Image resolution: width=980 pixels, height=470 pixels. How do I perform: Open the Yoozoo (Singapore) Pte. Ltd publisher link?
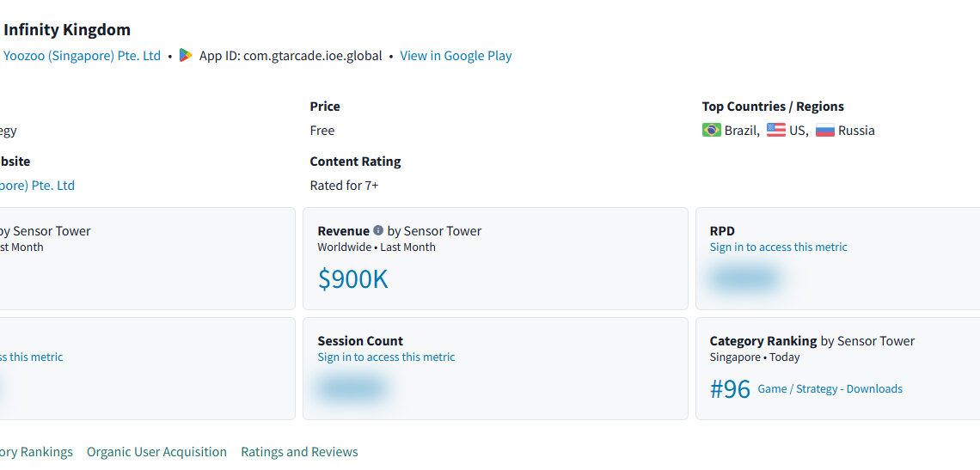(x=82, y=56)
